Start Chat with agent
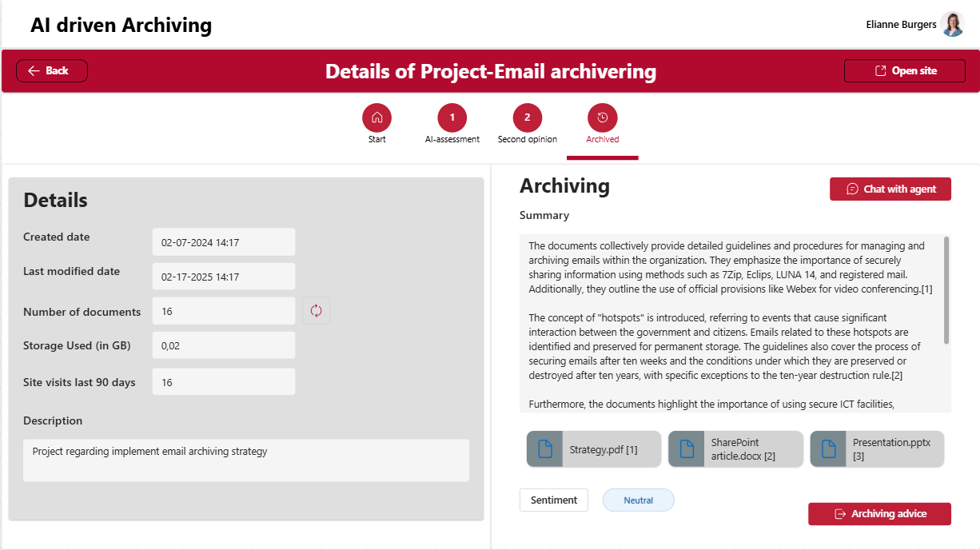 890,189
